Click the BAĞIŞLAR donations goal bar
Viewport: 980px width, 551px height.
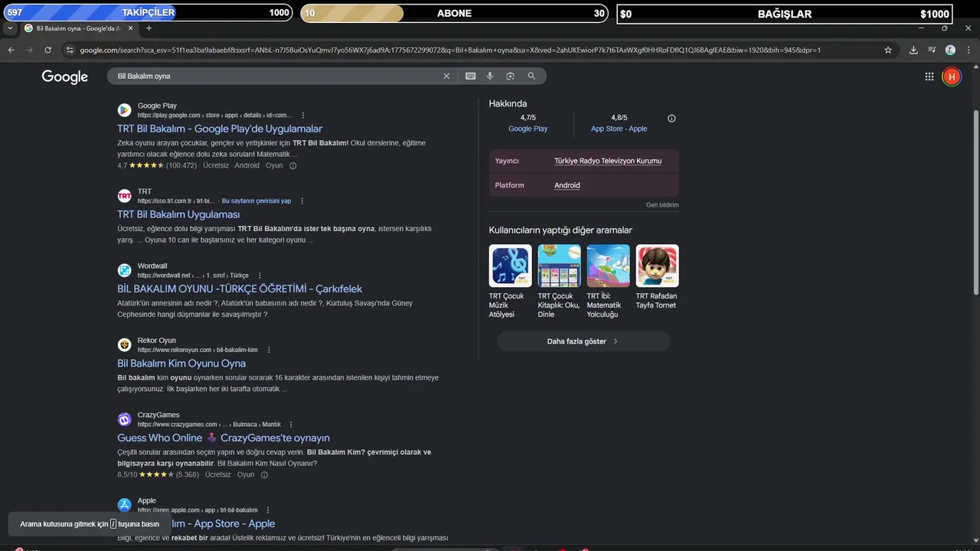coord(784,13)
